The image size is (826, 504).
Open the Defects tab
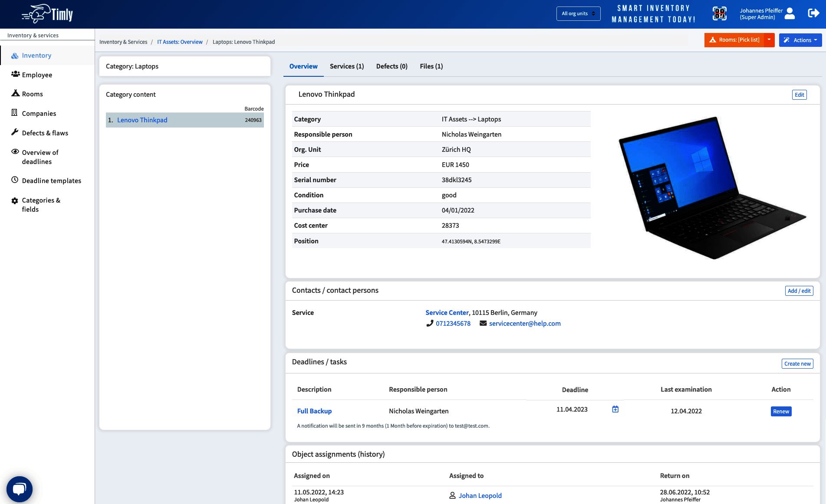coord(391,66)
